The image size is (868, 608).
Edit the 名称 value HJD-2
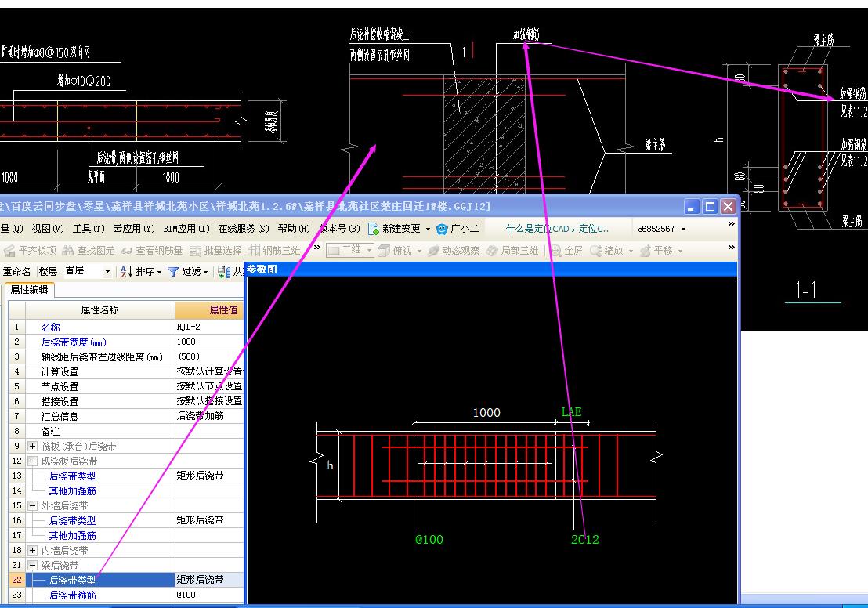(209, 327)
